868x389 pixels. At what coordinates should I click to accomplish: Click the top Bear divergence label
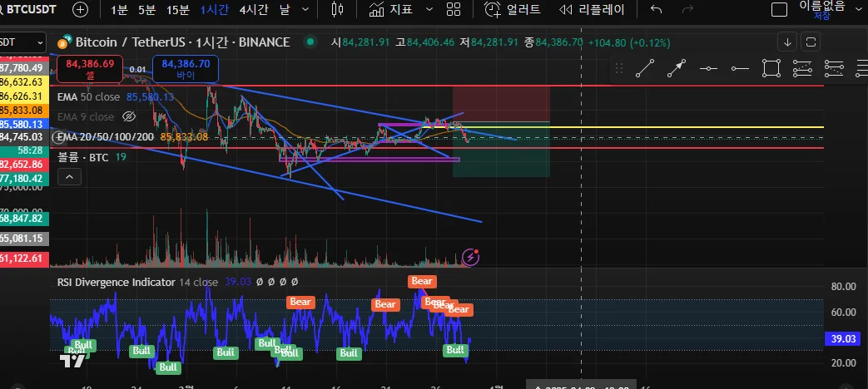click(x=421, y=281)
